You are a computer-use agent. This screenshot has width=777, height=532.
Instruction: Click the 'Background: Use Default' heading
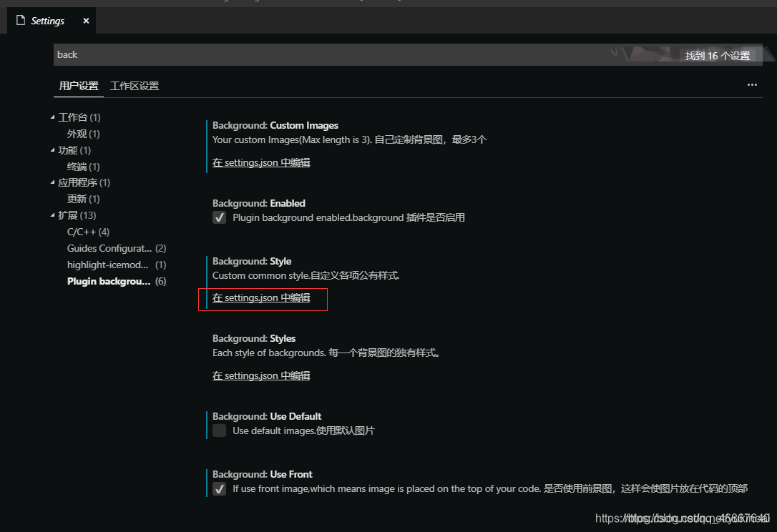click(267, 416)
